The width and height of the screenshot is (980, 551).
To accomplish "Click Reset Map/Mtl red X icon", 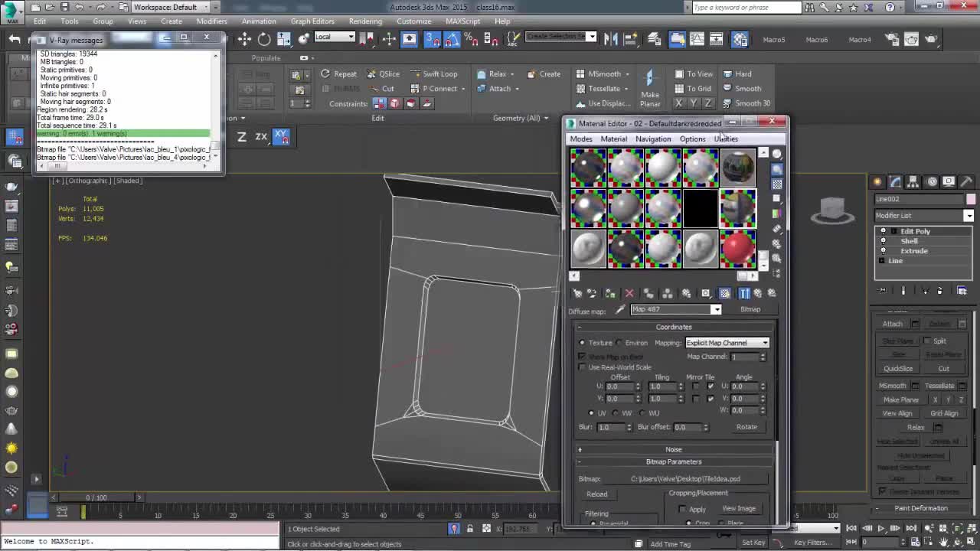I will tap(629, 293).
